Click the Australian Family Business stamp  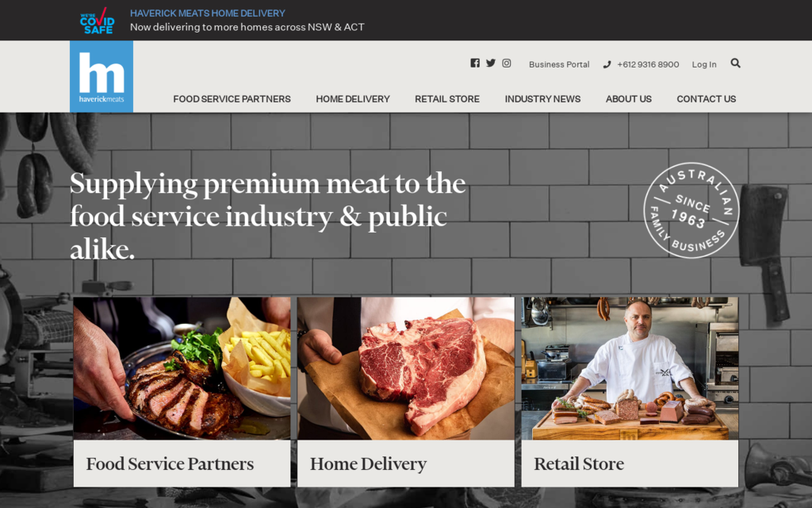pos(691,210)
